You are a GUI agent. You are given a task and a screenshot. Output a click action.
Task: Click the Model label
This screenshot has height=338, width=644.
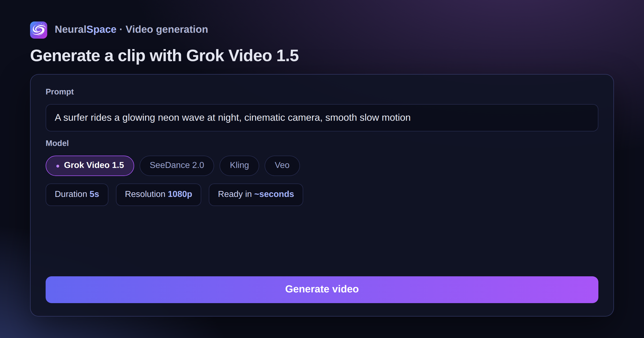tap(57, 143)
